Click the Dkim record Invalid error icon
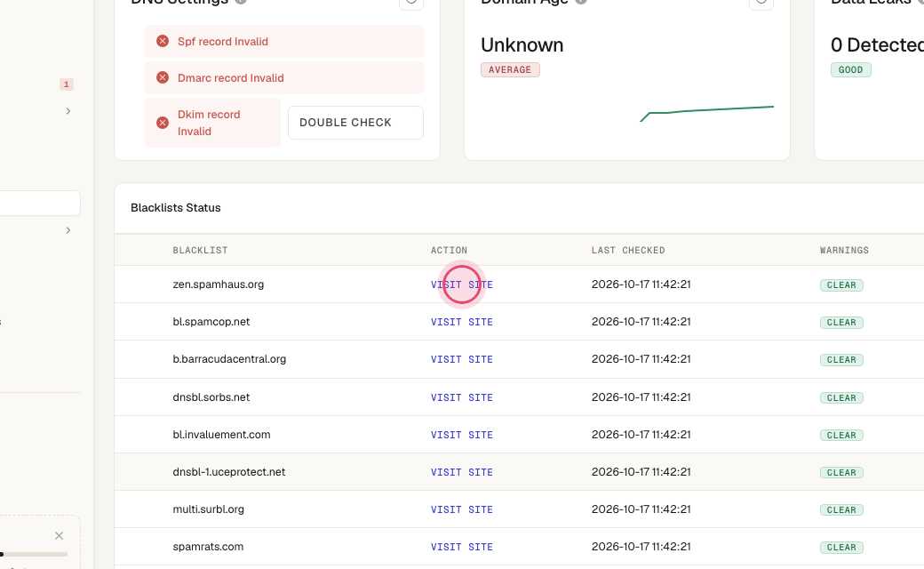This screenshot has height=569, width=924. 163,123
